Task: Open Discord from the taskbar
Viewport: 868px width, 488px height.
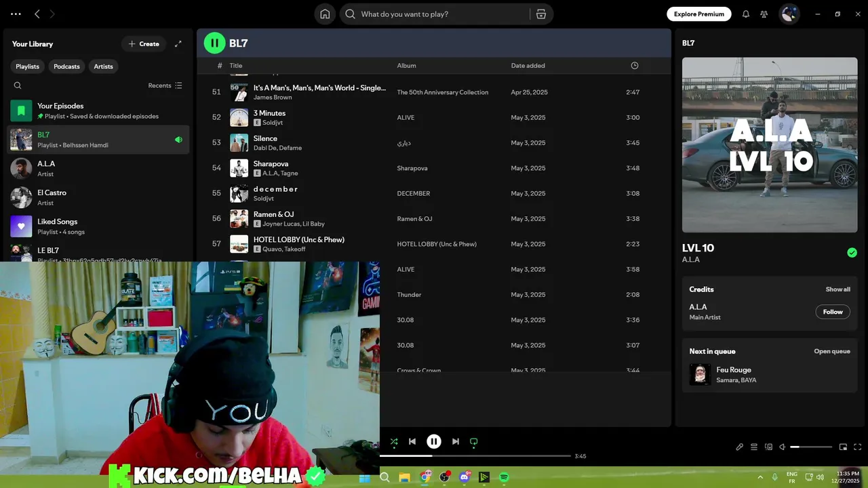Action: point(465,477)
